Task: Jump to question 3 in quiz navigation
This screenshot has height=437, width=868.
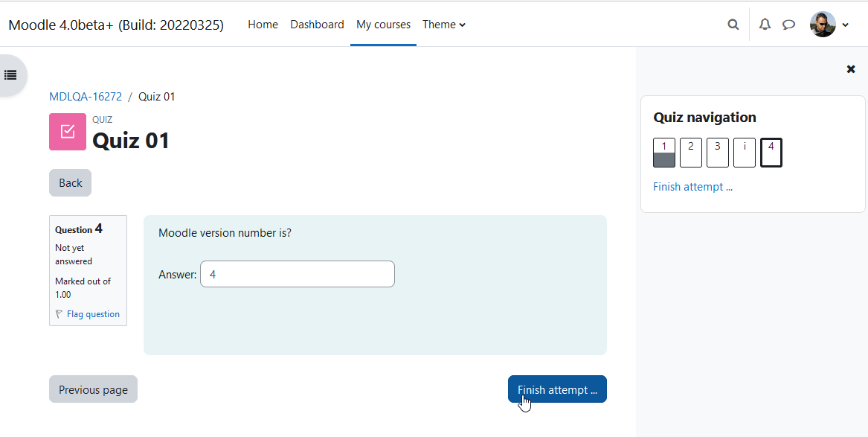Action: pos(718,153)
